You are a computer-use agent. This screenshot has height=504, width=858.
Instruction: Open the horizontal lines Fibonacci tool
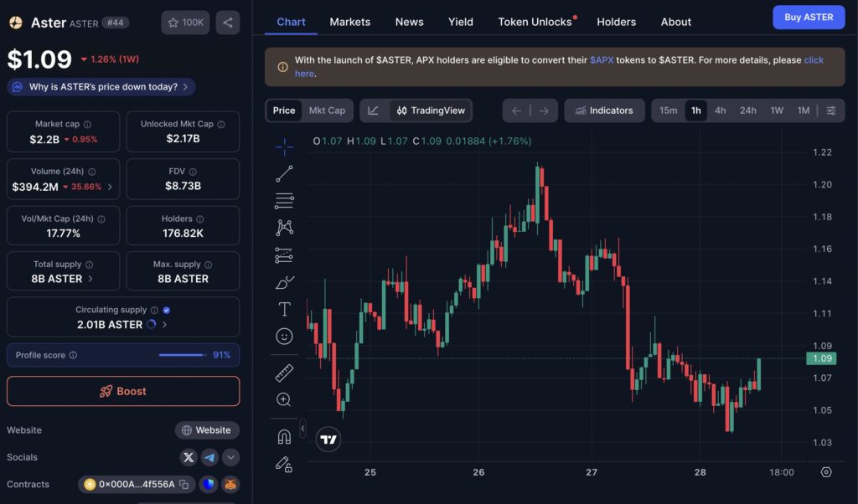(284, 201)
